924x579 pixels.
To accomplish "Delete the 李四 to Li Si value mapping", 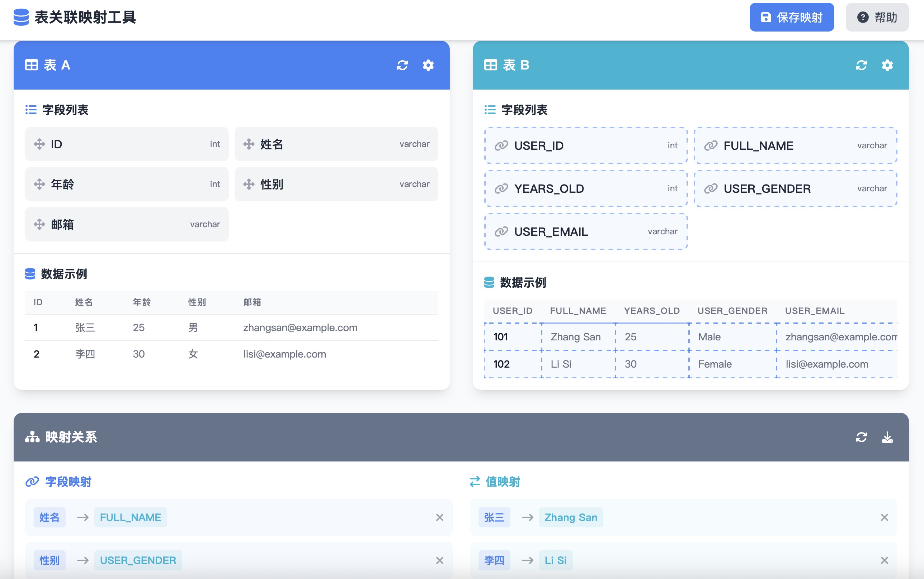I will point(884,560).
